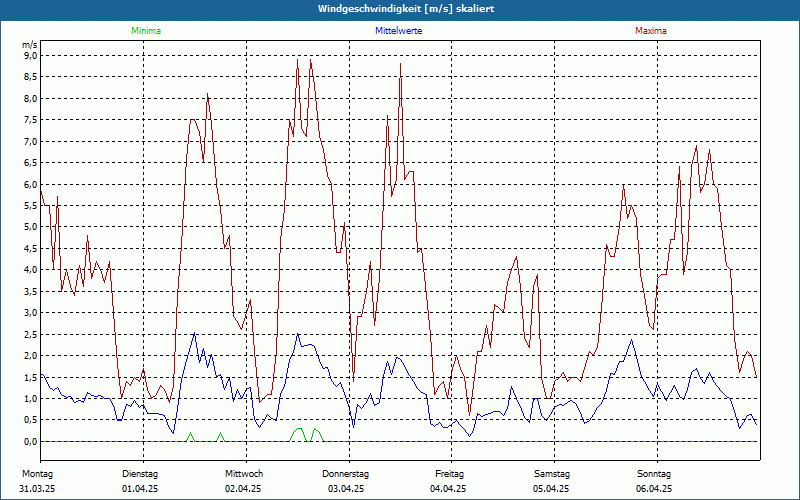This screenshot has height=500, width=800.
Task: Select the 9,0 y-axis value label
Action: (30, 56)
